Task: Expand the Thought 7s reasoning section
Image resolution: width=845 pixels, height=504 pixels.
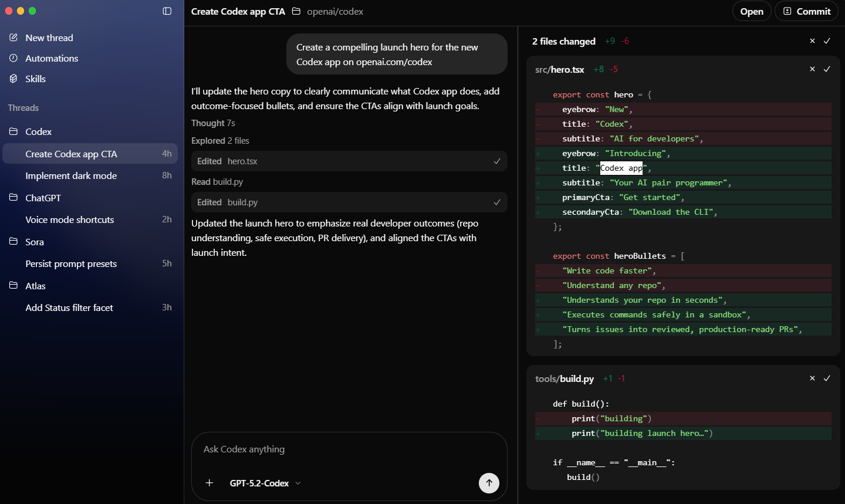Action: (x=213, y=123)
